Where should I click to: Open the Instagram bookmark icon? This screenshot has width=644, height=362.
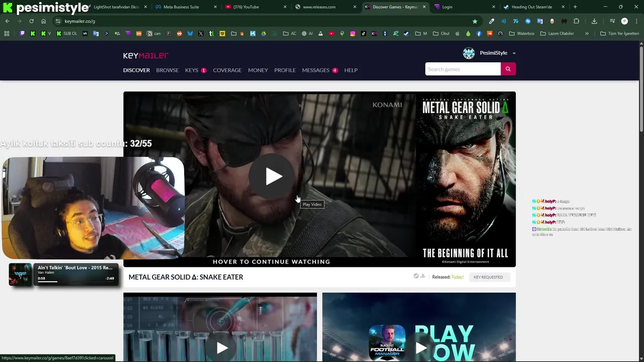pos(353,34)
